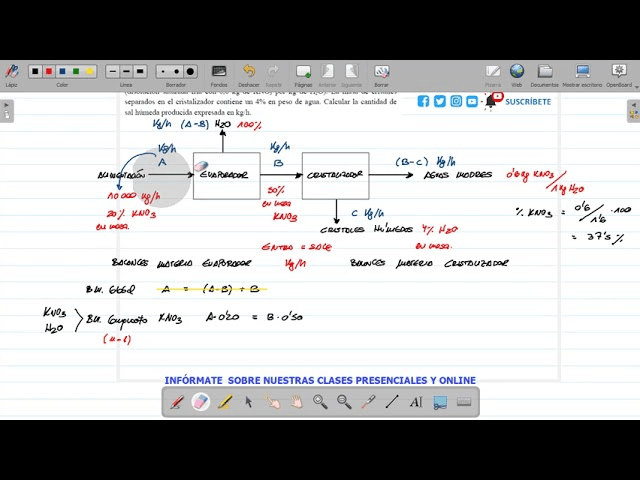This screenshot has height=480, width=640.
Task: Choose the medium eraser size
Action: click(176, 71)
